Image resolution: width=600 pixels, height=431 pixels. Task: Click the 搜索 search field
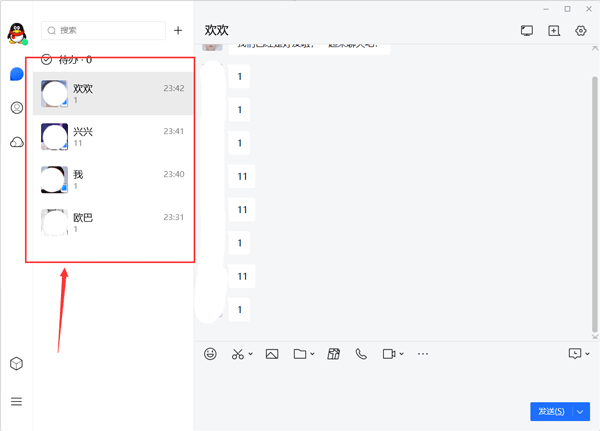click(105, 31)
